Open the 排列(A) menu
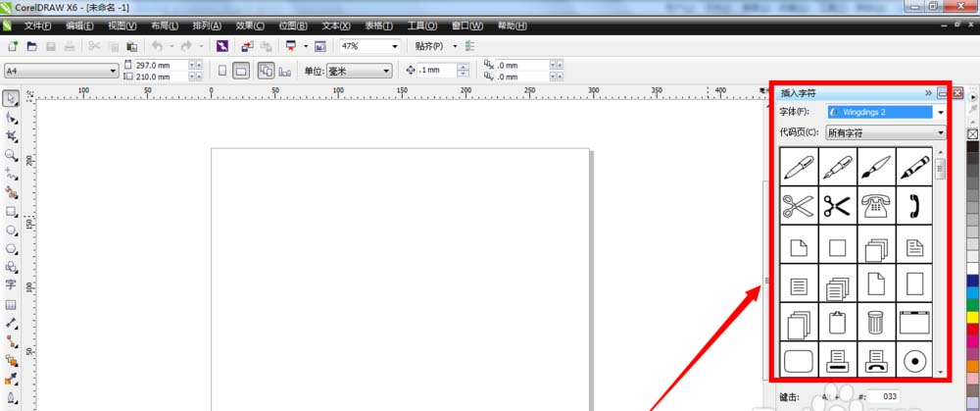980x411 pixels. tap(207, 26)
